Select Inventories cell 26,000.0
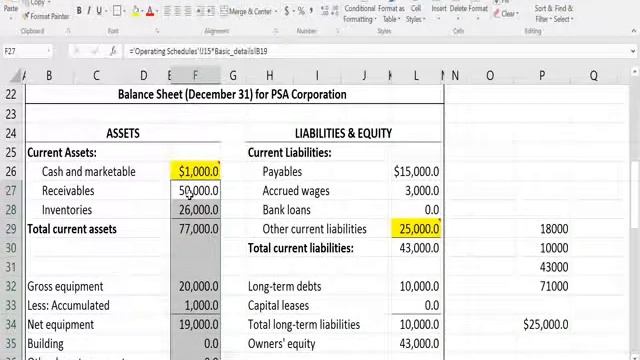The width and height of the screenshot is (640, 360). click(196, 210)
